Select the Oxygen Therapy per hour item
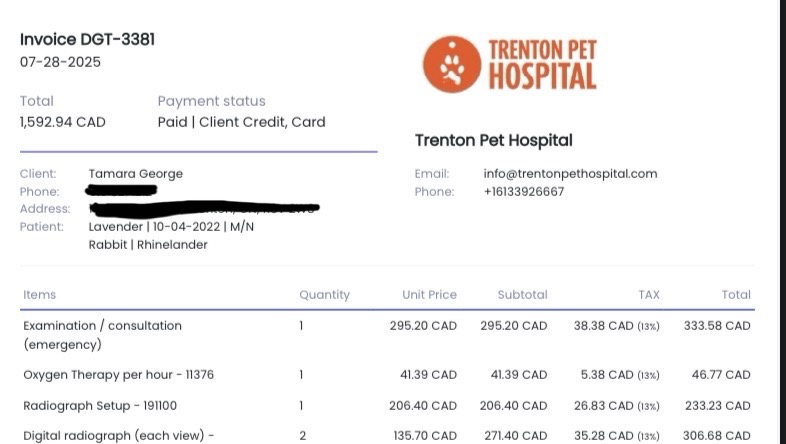 pos(118,375)
